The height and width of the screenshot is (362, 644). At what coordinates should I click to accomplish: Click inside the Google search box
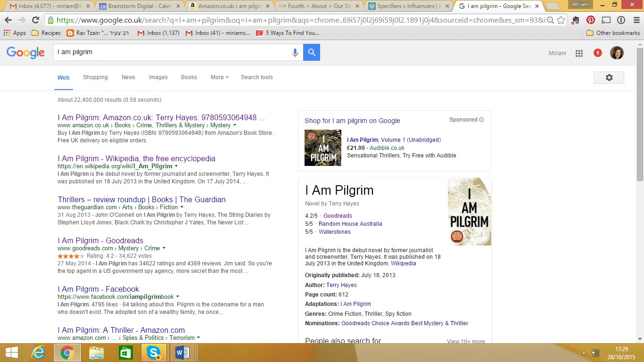pos(172,52)
